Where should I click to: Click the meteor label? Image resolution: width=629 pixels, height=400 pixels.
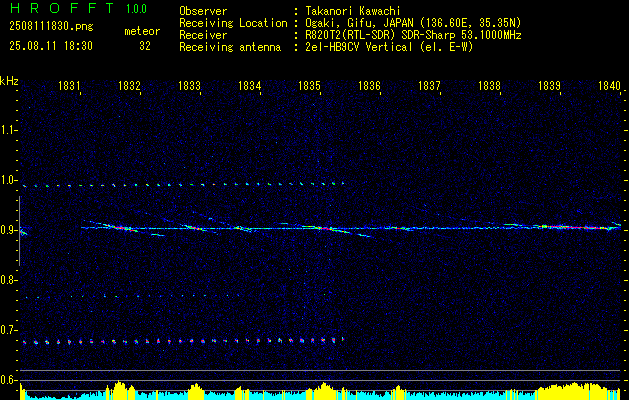point(142,31)
